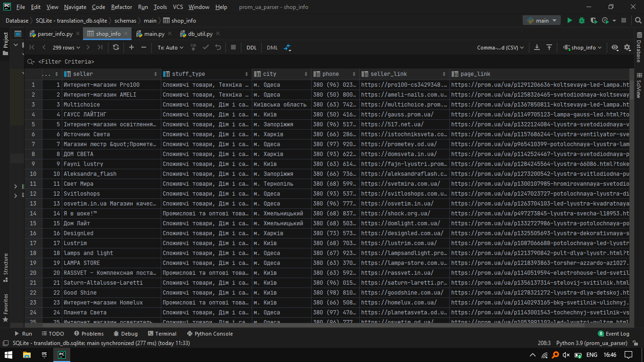Viewport: 644px width, 362px height.
Task: Open the Problems tool window
Action: point(88,334)
